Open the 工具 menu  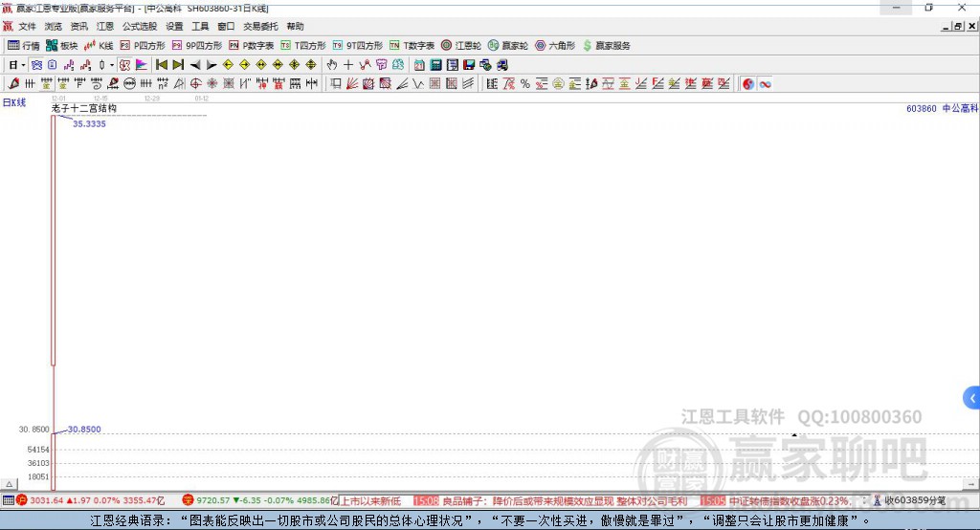(x=200, y=26)
